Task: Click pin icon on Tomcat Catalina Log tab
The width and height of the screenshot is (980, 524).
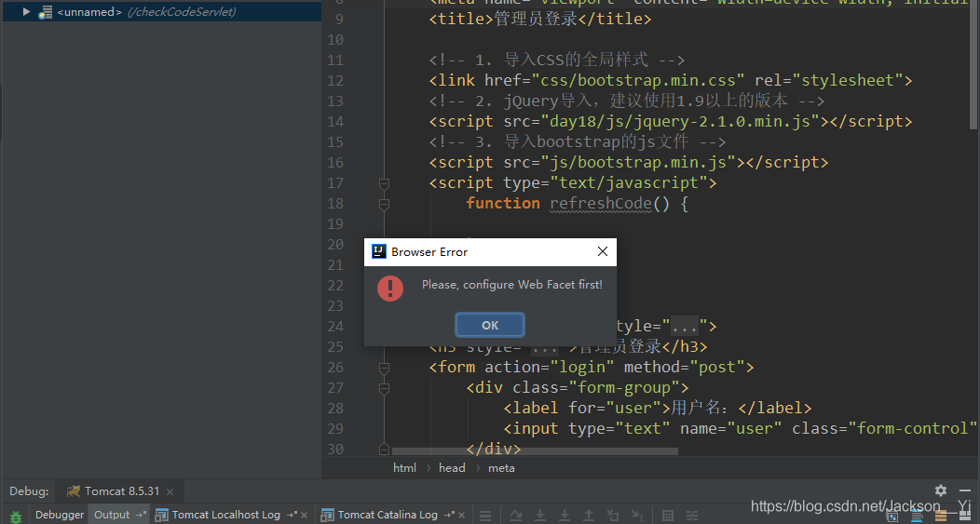Action: [449, 515]
